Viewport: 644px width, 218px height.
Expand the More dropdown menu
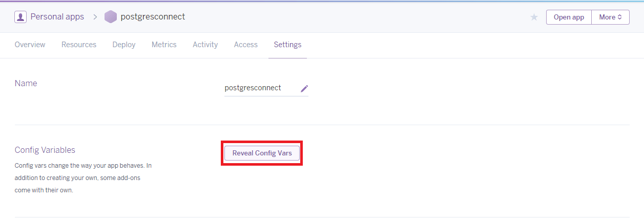point(610,17)
